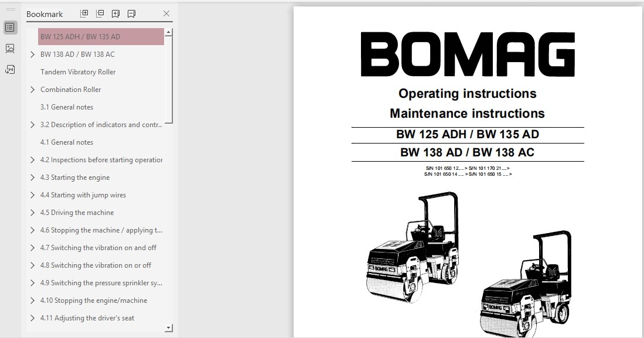Viewport: 644px width, 338px height.
Task: Click the bookmark list scroll up arrow
Action: 169,32
